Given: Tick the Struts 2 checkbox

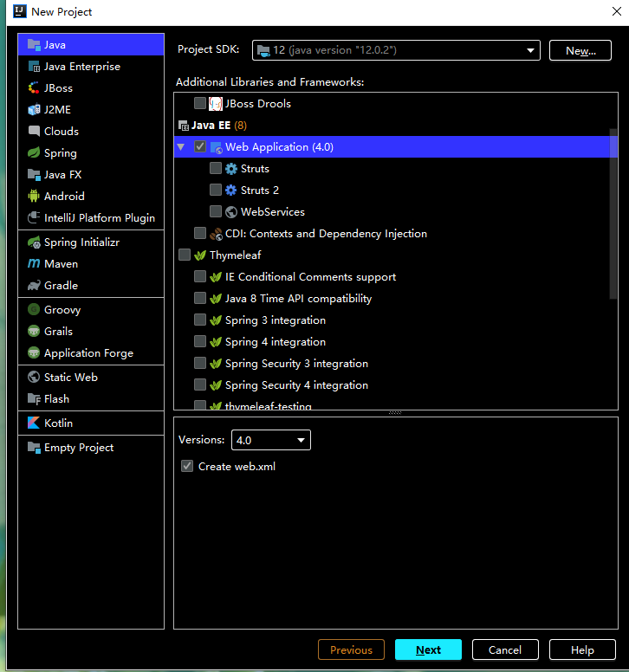Looking at the screenshot, I should pyautogui.click(x=216, y=190).
